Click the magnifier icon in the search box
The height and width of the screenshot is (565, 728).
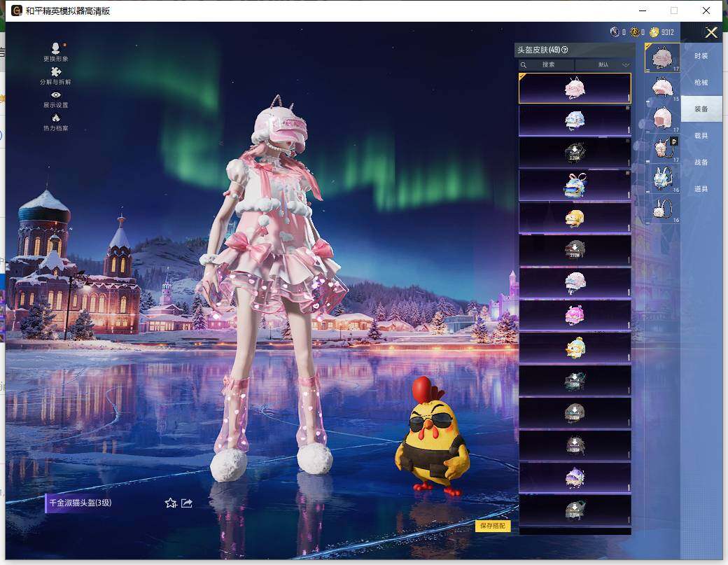(x=524, y=65)
